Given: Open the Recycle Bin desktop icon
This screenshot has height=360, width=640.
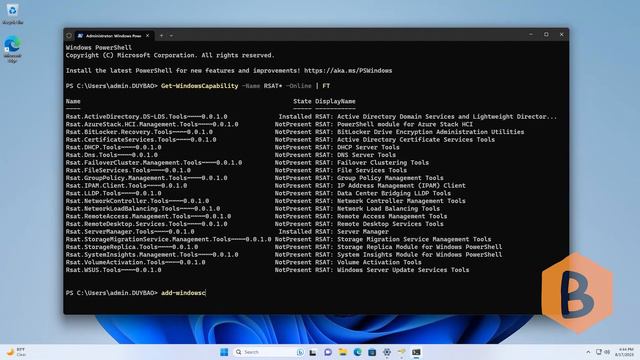Looking at the screenshot, I should click(x=12, y=13).
